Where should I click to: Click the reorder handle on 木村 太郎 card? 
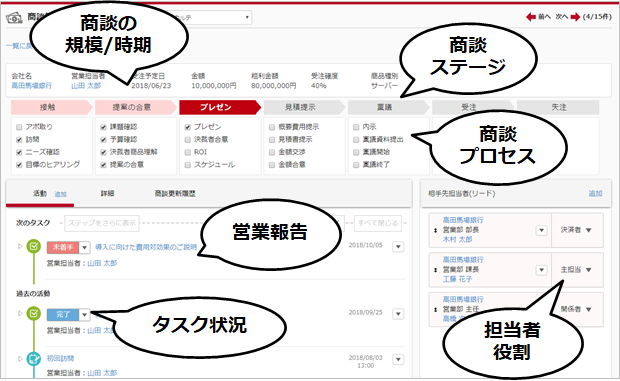tap(435, 230)
